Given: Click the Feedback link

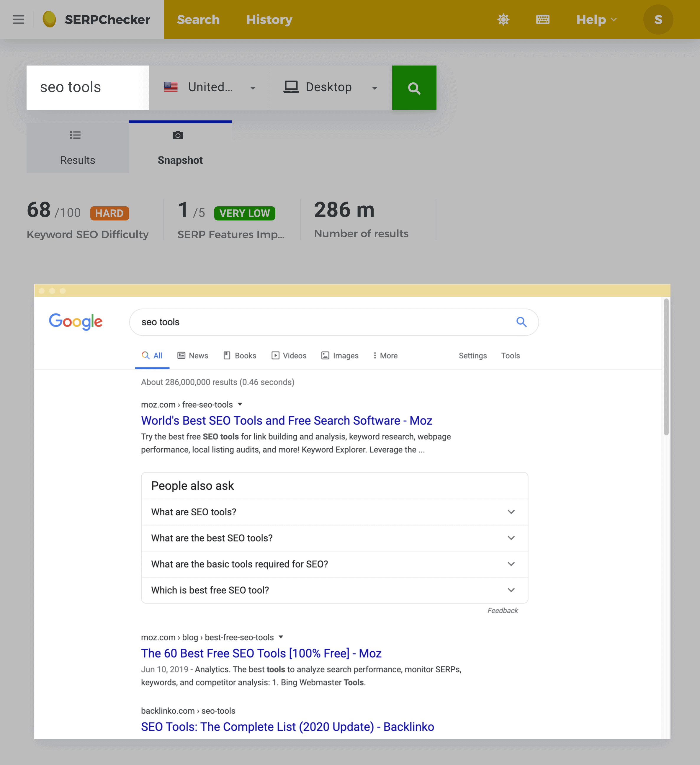Looking at the screenshot, I should pyautogui.click(x=502, y=610).
